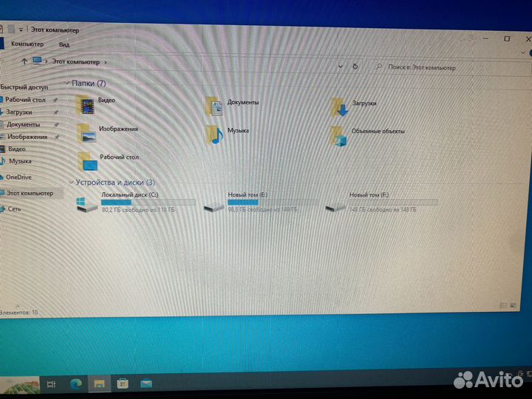Click Этот компьютер breadcrumb in address bar
The height and width of the screenshot is (399, 532).
tap(75, 62)
